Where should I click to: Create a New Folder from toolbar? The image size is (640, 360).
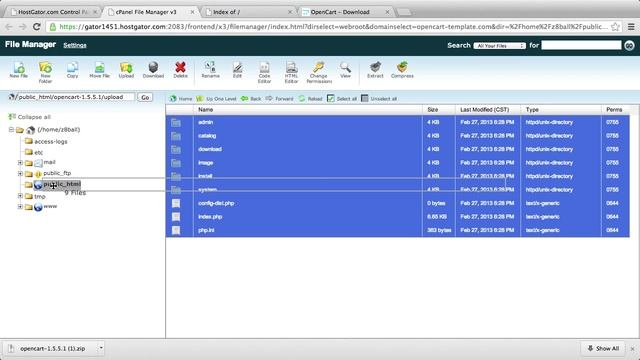tap(45, 72)
